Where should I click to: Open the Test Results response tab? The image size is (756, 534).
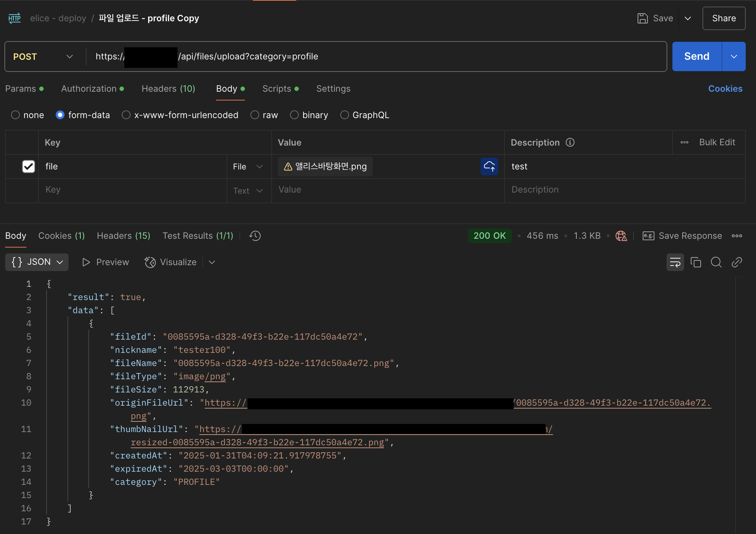click(198, 236)
